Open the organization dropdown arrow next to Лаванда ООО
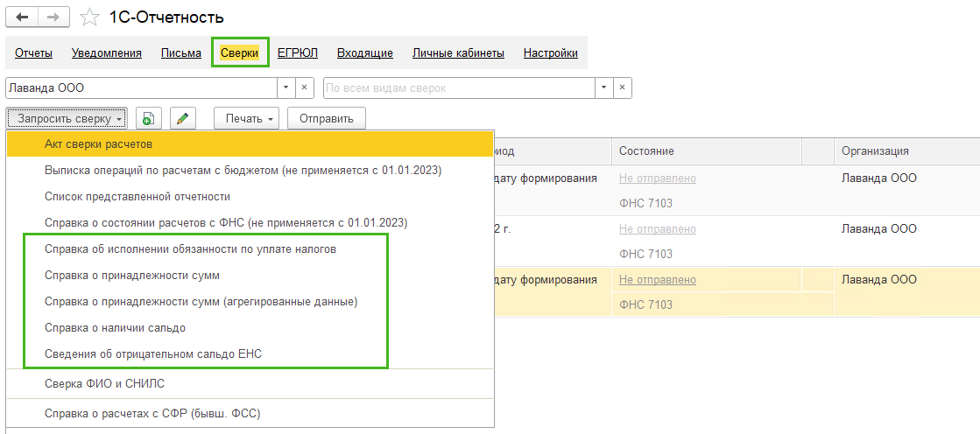The height and width of the screenshot is (434, 980). (286, 88)
